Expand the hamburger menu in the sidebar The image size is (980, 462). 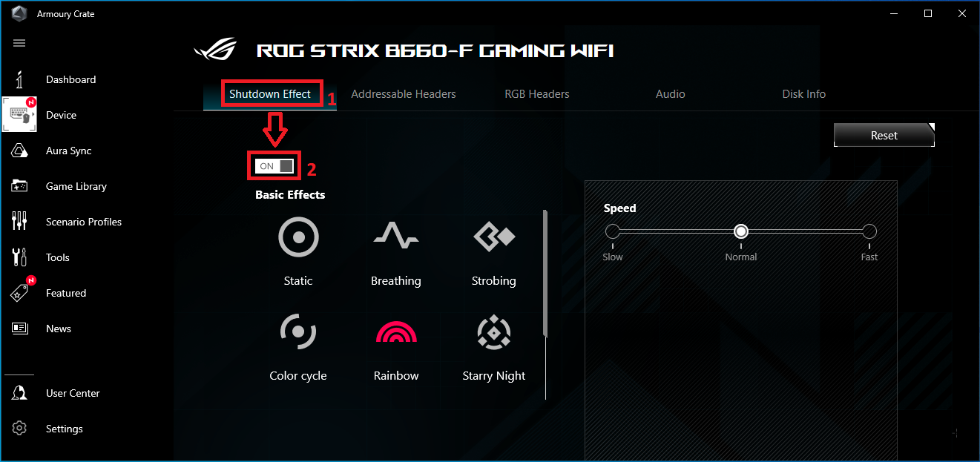coord(19,43)
